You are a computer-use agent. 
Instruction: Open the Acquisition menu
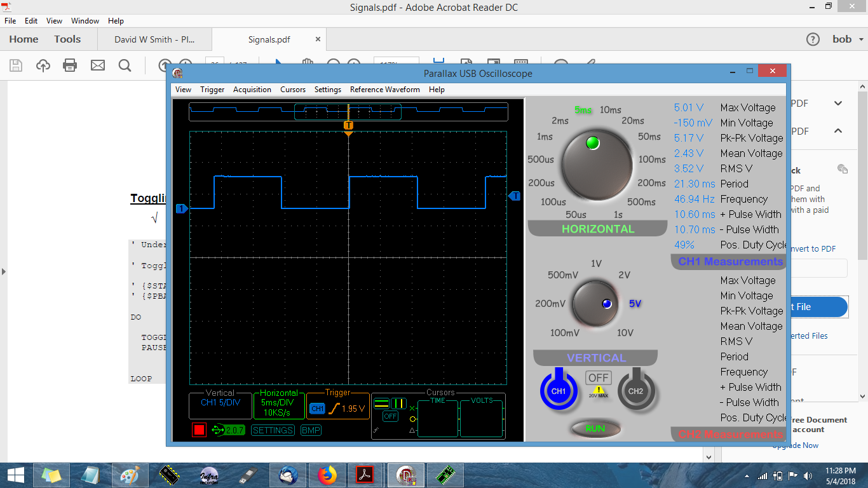click(x=252, y=90)
